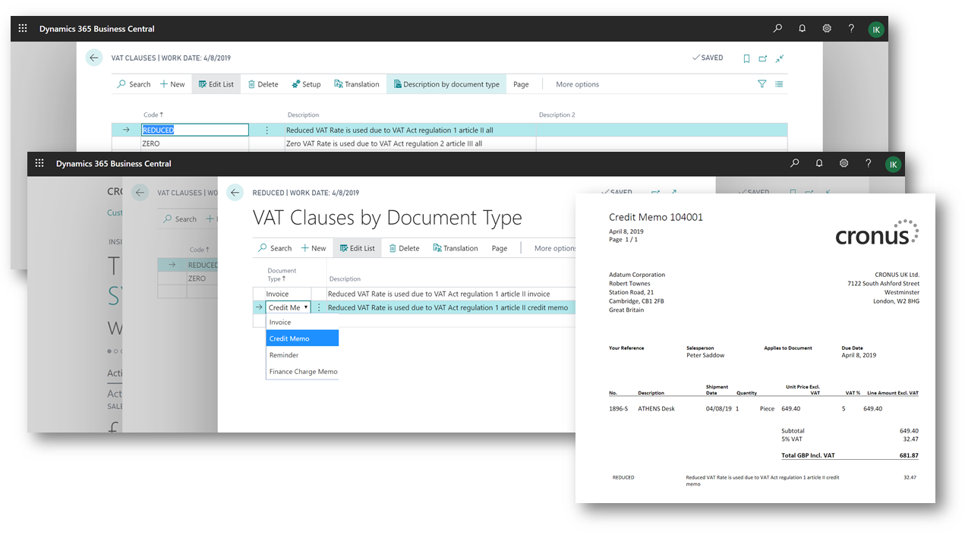Select the Finance Charge Memo option
This screenshot has height=560, width=965.
click(x=302, y=371)
